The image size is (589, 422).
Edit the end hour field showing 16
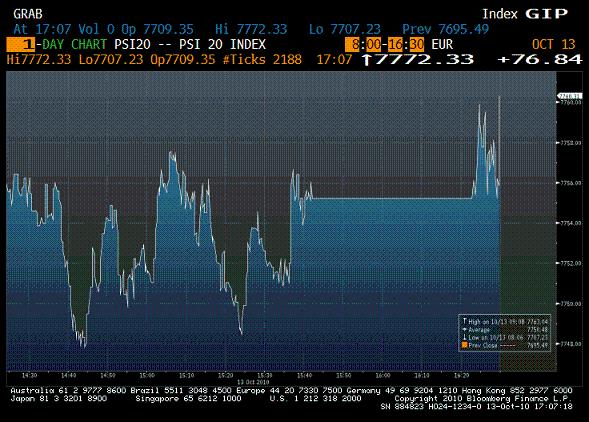tap(395, 45)
